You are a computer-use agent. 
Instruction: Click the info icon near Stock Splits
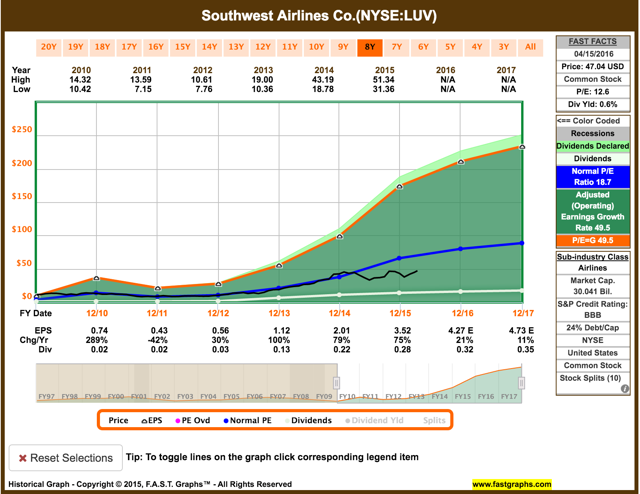(x=624, y=389)
